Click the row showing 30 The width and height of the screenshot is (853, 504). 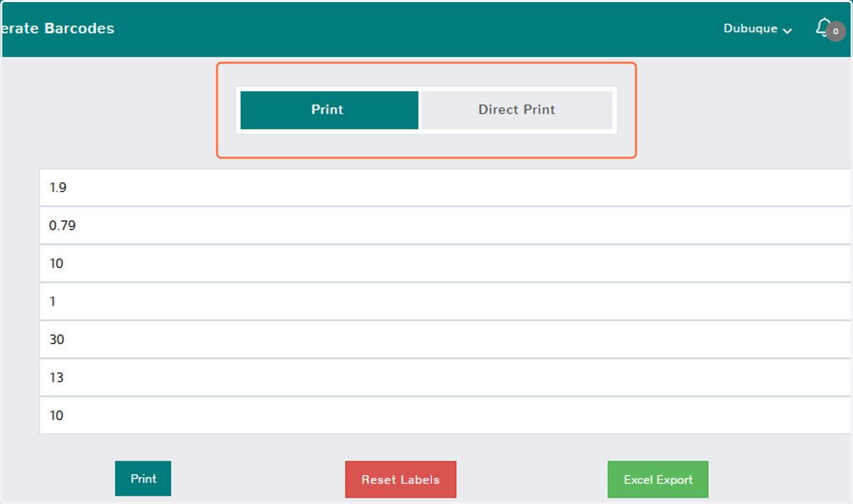(x=446, y=340)
